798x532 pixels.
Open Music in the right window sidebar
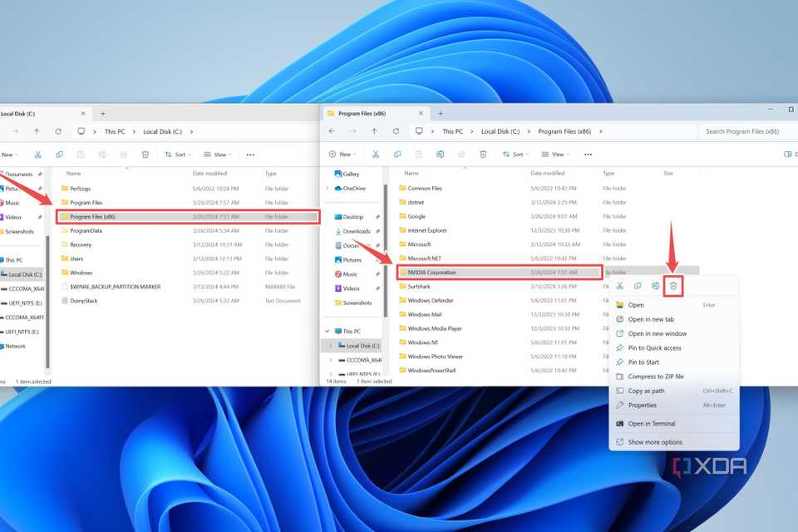tap(346, 274)
